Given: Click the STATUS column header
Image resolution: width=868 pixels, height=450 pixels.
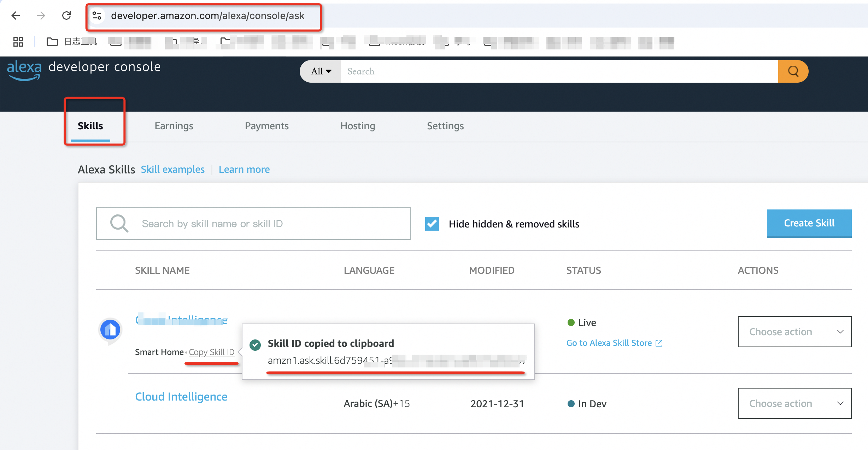Looking at the screenshot, I should tap(583, 271).
